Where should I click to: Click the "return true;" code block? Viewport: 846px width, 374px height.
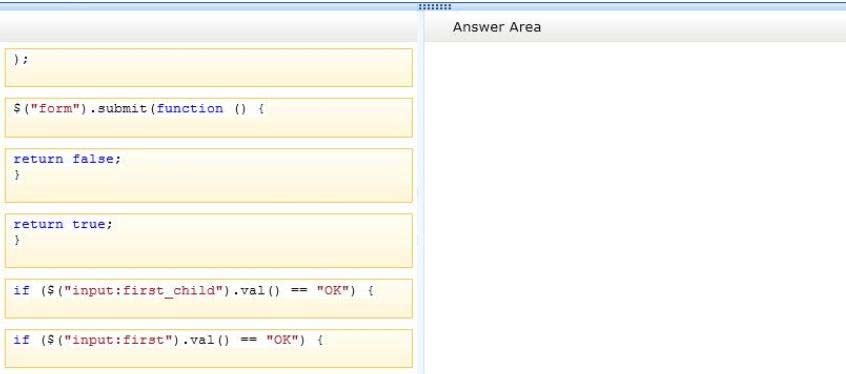(208, 241)
